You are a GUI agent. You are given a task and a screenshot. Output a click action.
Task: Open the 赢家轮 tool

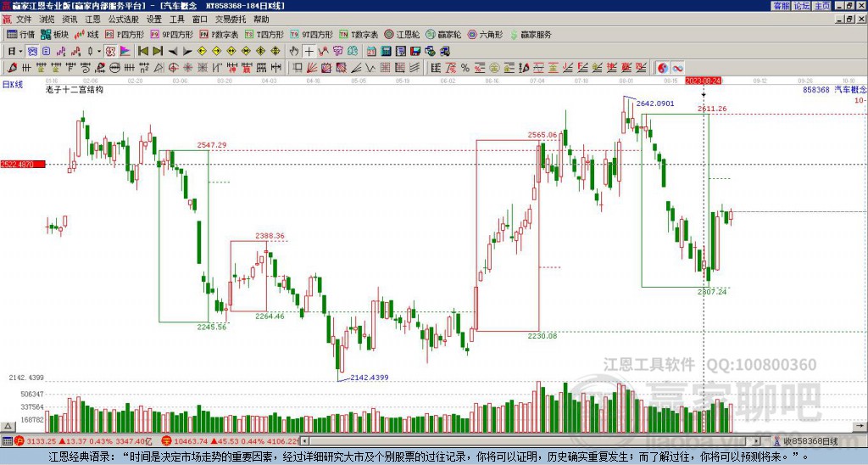click(443, 34)
